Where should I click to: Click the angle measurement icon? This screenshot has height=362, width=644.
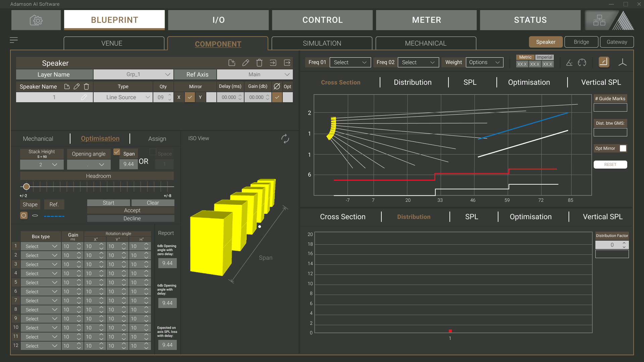pos(569,63)
